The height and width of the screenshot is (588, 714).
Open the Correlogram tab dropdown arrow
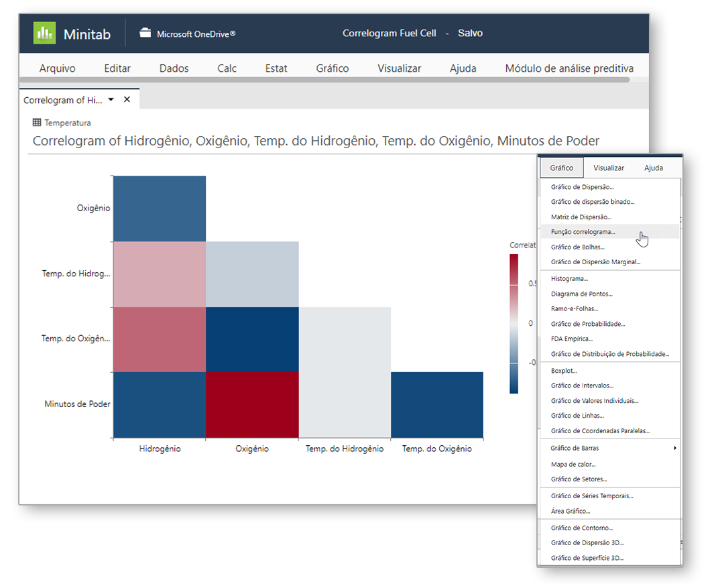[111, 99]
